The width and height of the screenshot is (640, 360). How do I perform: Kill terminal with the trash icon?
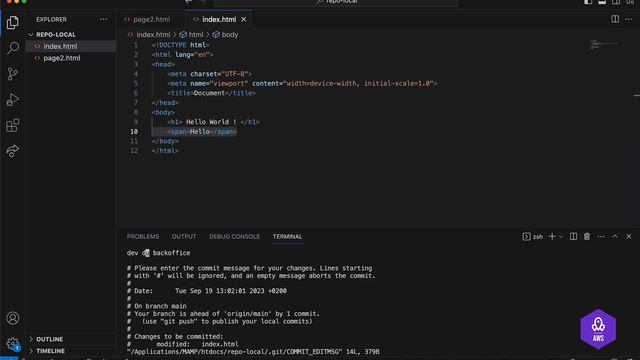[x=587, y=236]
